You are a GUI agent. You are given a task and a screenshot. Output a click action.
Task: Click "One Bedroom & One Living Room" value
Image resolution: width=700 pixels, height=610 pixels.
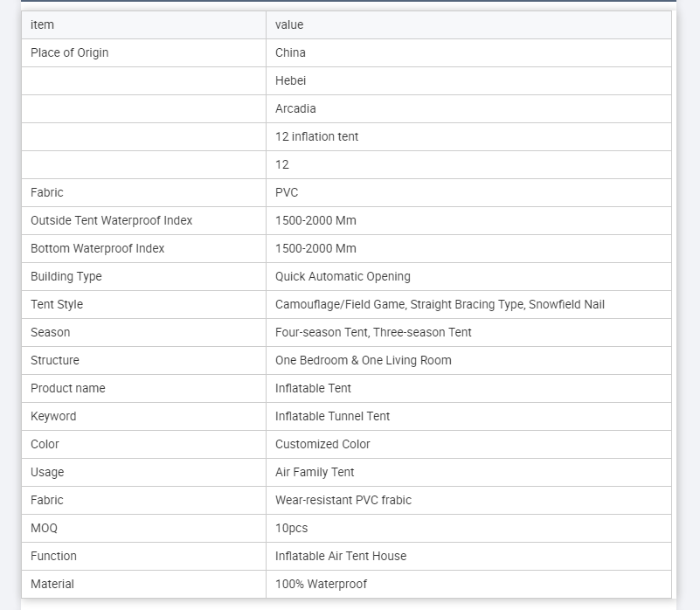pos(363,360)
